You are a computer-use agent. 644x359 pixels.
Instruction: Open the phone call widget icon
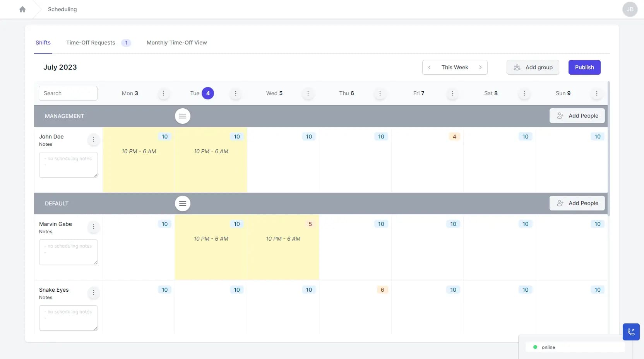coord(631,332)
